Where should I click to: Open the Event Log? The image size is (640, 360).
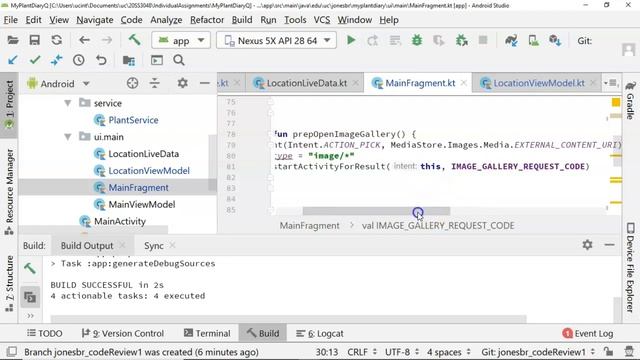tap(588, 333)
